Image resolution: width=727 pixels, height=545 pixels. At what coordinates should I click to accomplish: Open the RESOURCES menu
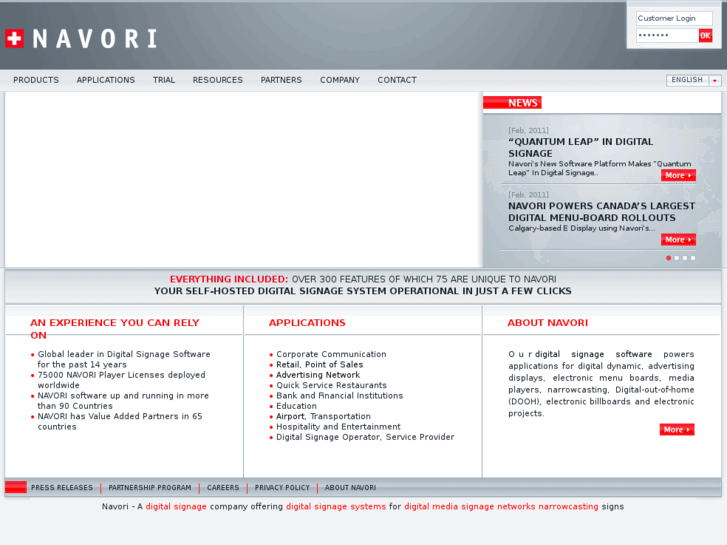tap(217, 80)
